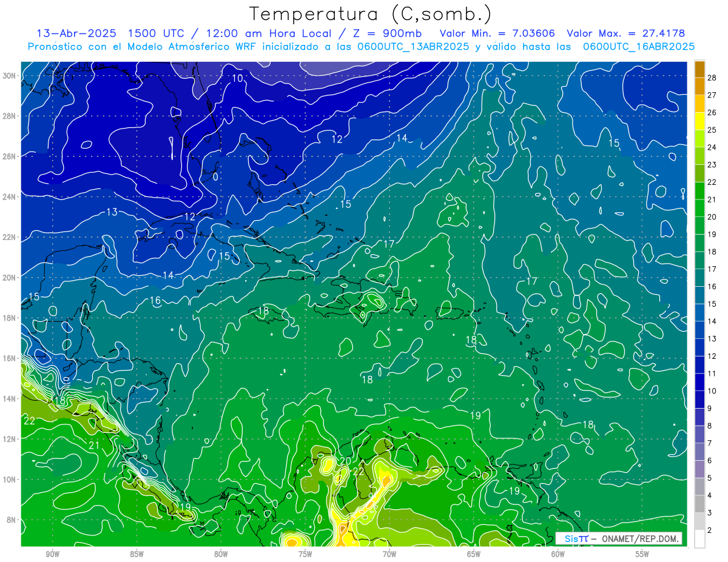Click the color scale value 25

712,130
